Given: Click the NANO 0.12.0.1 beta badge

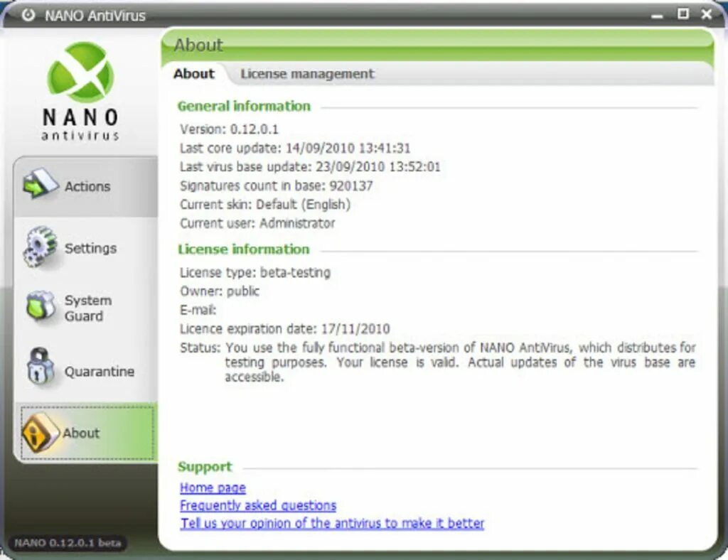Looking at the screenshot, I should click(68, 543).
